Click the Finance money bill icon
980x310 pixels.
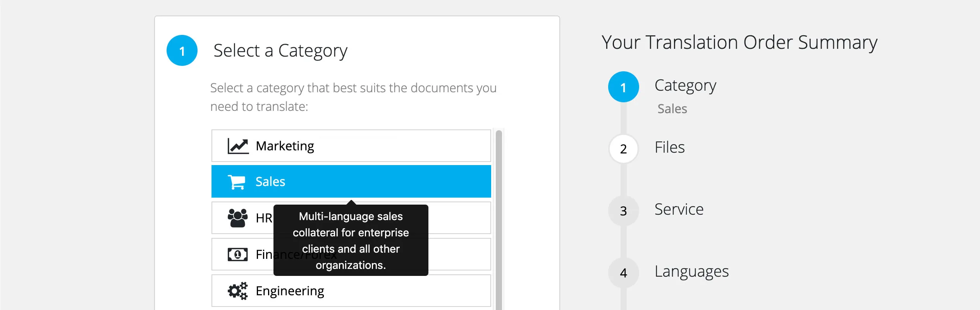(x=237, y=255)
